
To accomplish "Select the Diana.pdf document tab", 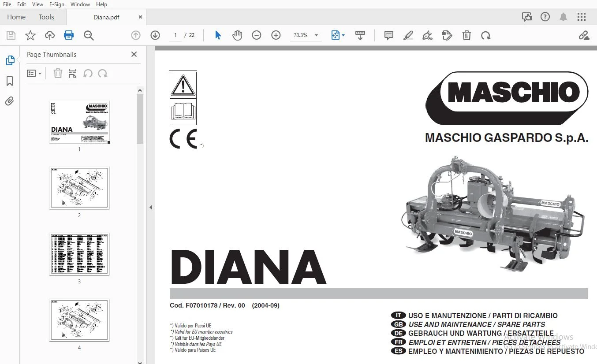I will tap(106, 17).
